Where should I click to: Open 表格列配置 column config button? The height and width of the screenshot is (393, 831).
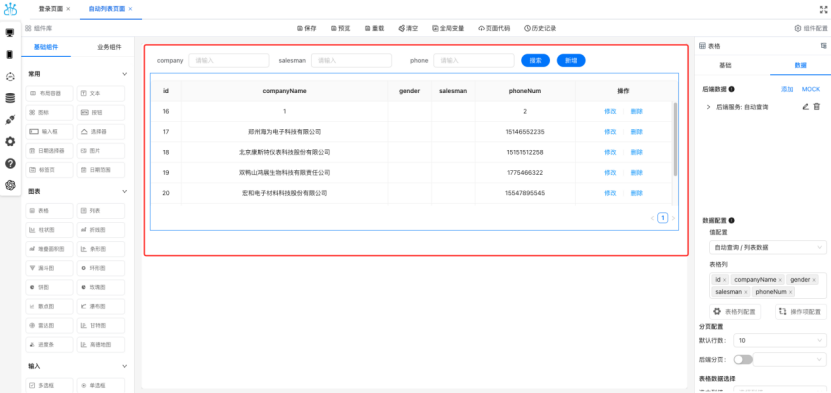(735, 312)
